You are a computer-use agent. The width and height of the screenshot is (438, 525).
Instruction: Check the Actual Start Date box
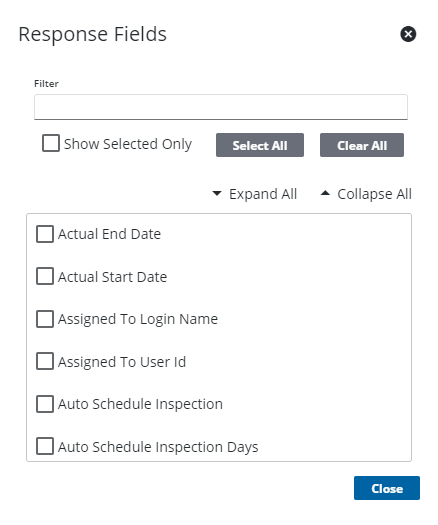tap(45, 276)
